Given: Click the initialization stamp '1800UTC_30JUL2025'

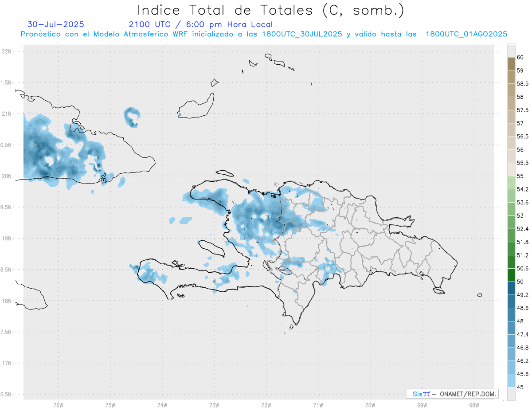Looking at the screenshot, I should pos(302,34).
